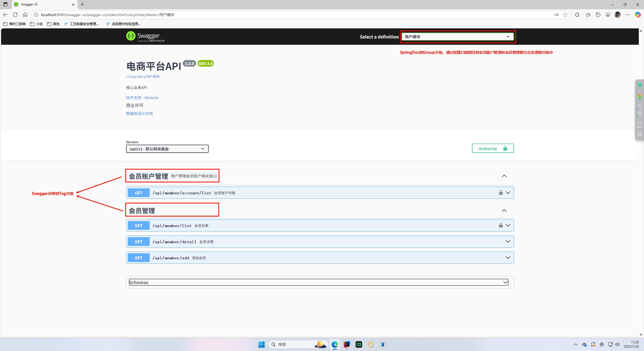Open Copilot icon in browser toolbar

638,15
